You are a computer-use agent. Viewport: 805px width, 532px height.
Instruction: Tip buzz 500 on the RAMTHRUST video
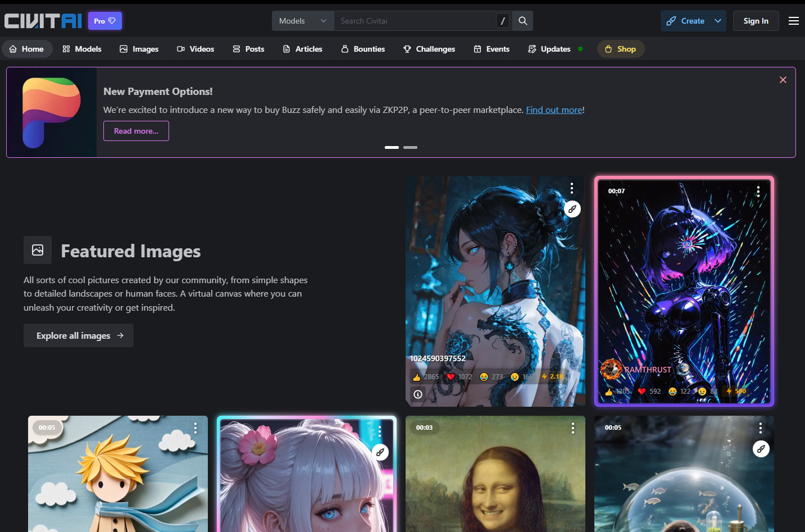tap(736, 391)
